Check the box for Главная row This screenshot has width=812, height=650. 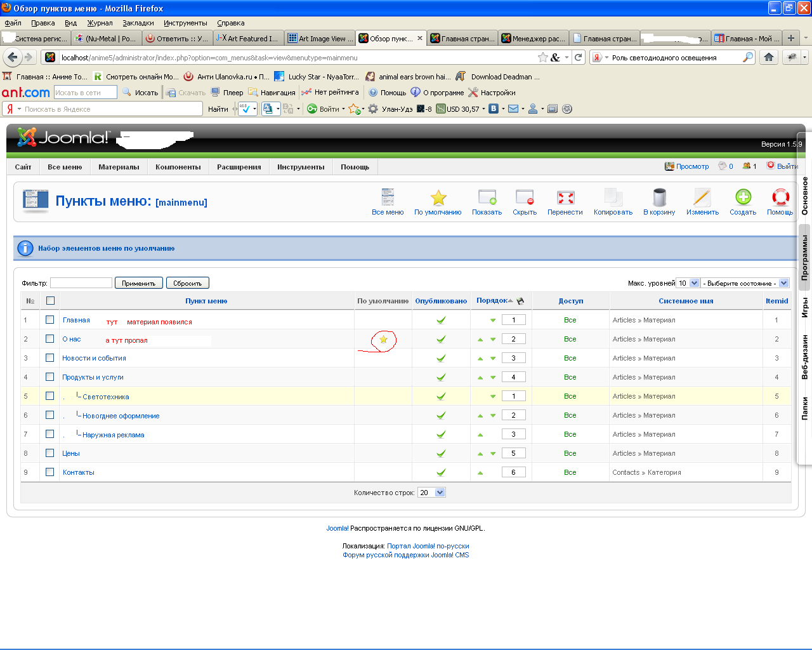tap(50, 320)
